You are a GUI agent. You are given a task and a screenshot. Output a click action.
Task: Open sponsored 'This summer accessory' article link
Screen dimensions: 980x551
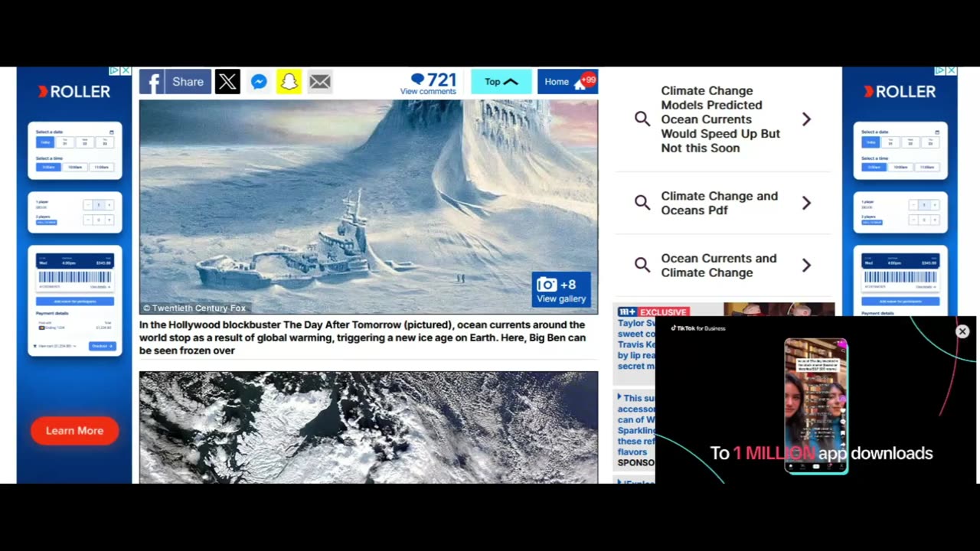click(637, 425)
